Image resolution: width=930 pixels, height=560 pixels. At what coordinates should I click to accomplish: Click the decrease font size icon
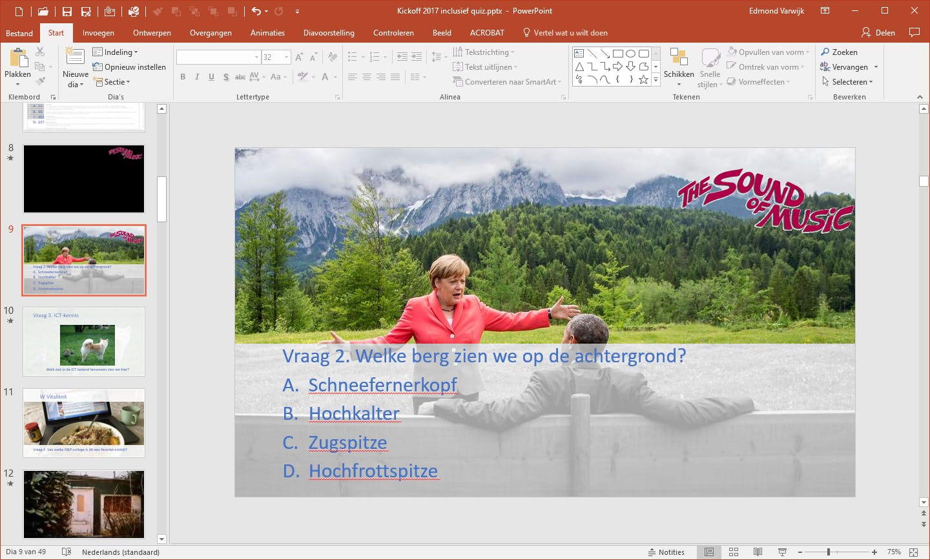313,57
